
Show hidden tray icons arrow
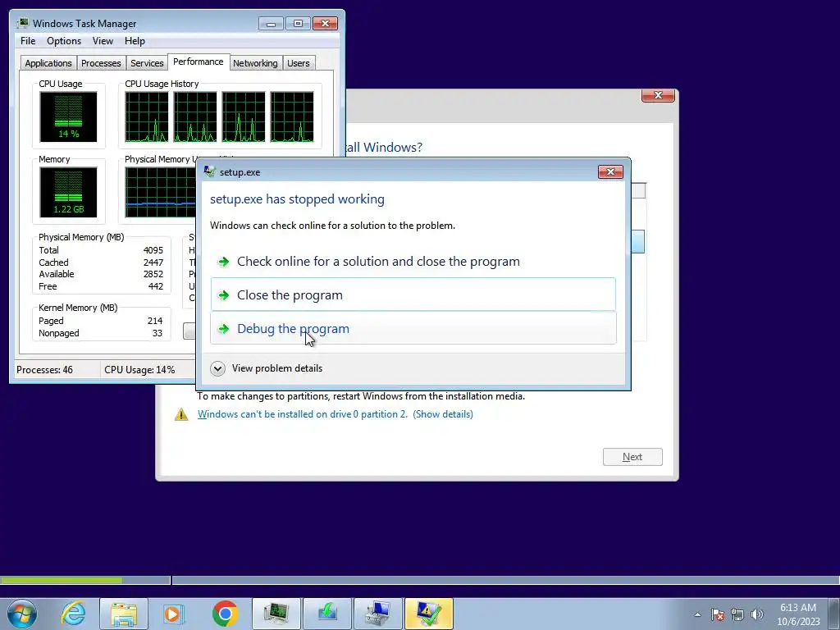(697, 614)
